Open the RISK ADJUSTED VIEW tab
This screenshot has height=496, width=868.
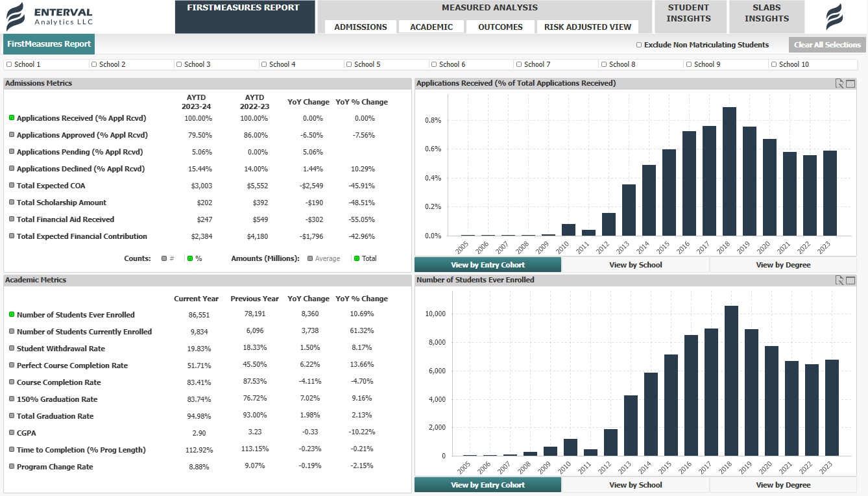click(588, 27)
